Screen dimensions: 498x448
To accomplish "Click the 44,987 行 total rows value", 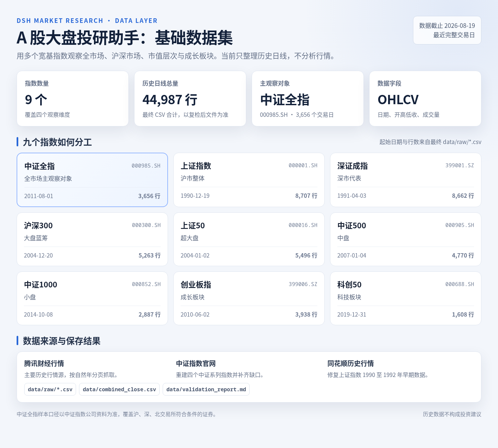I will (x=170, y=100).
